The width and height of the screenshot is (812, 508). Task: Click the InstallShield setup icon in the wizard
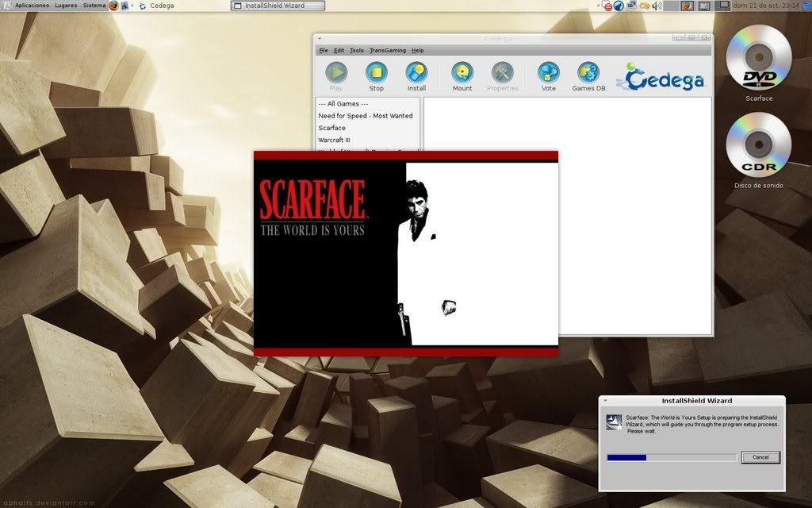coord(615,422)
